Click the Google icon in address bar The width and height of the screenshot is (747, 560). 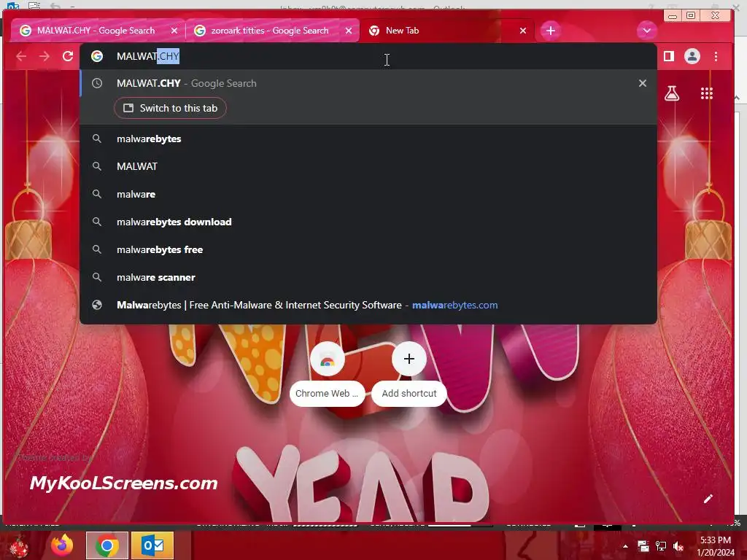tap(97, 56)
